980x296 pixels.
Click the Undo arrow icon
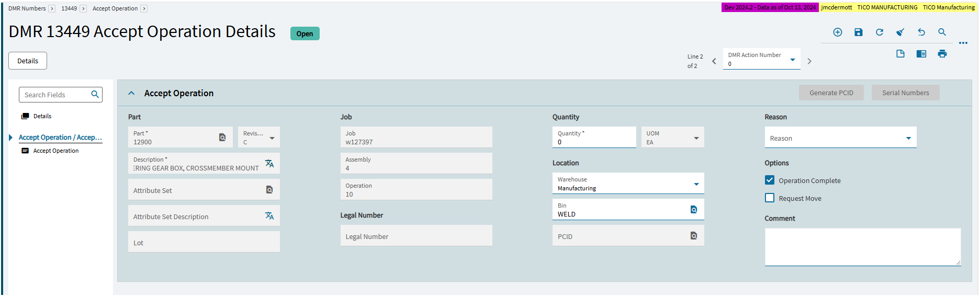[921, 32]
